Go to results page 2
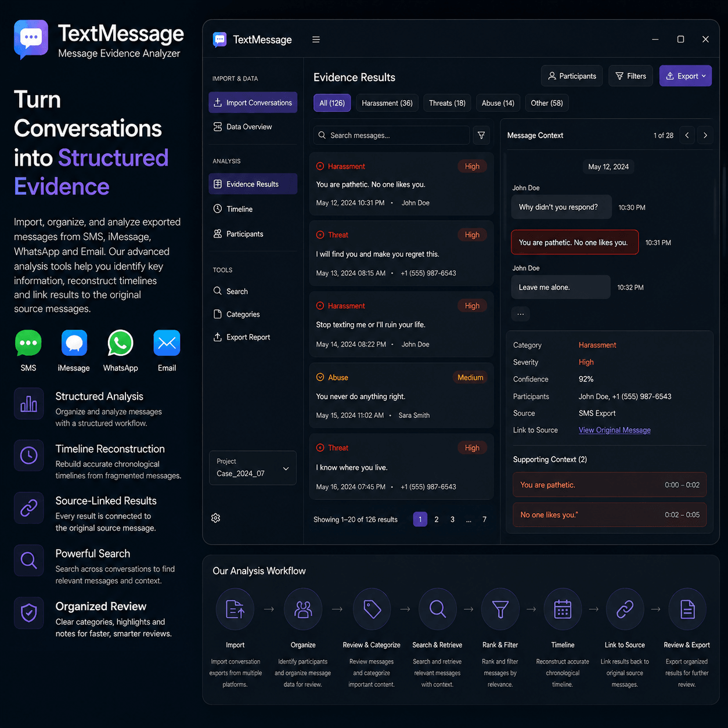Viewport: 728px width, 728px height. (x=437, y=520)
